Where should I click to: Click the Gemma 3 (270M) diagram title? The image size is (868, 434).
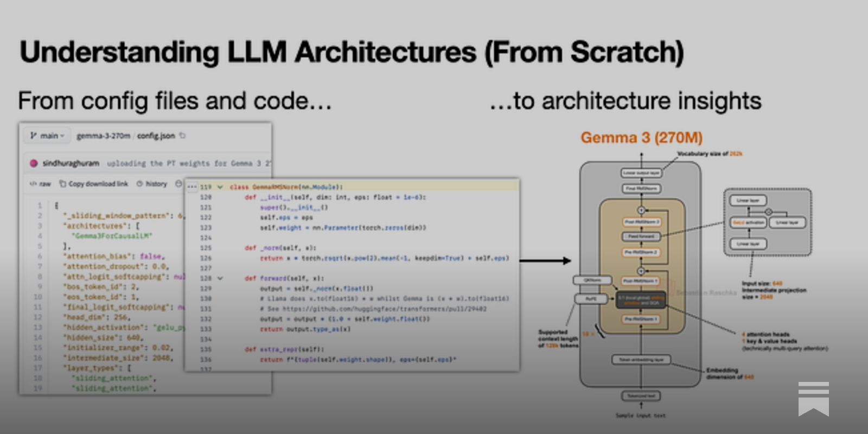641,138
